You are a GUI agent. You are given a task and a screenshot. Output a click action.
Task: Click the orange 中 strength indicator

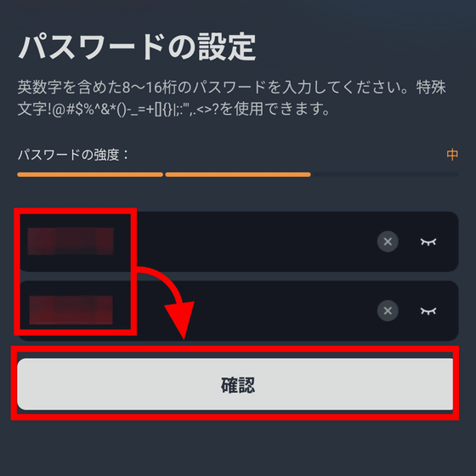[452, 155]
